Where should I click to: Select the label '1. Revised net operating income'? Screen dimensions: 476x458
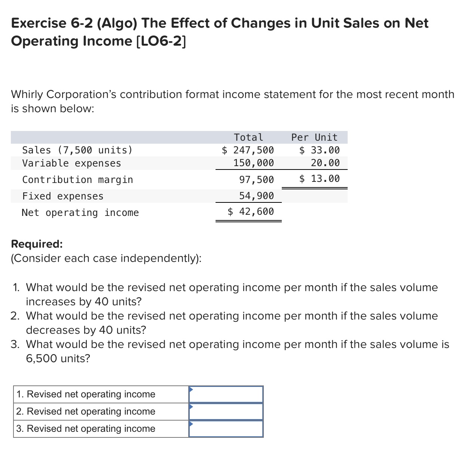85,394
